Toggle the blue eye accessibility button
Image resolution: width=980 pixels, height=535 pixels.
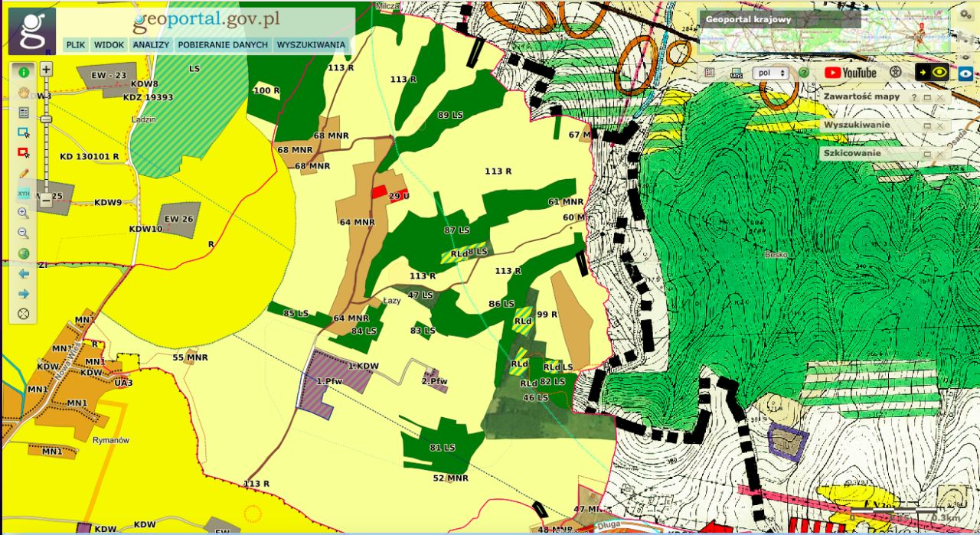click(x=965, y=73)
